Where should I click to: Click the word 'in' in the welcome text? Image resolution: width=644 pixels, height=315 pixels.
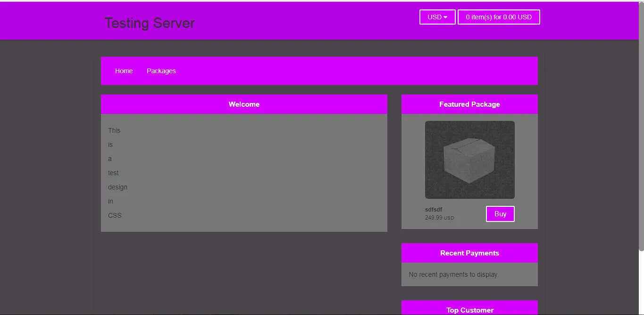pos(110,201)
